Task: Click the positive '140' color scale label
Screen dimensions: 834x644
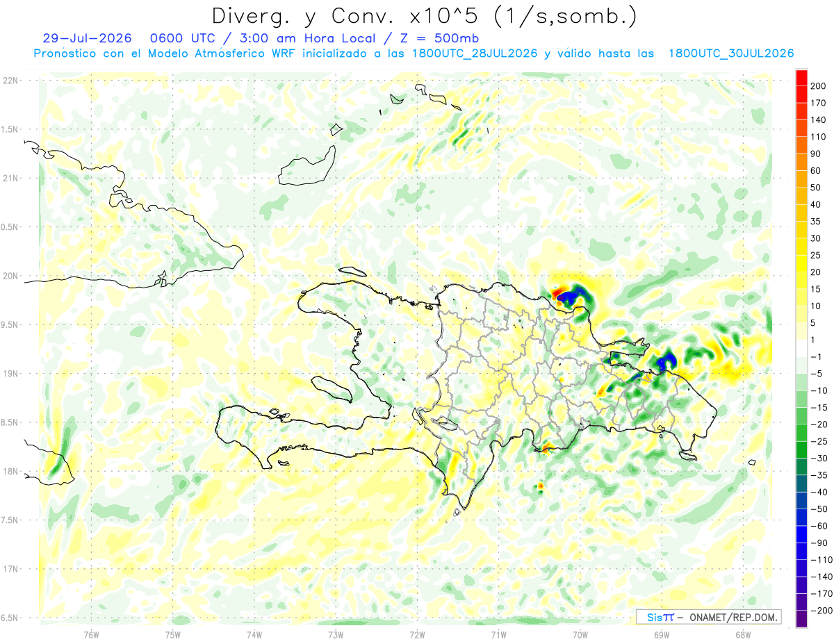Action: point(818,119)
